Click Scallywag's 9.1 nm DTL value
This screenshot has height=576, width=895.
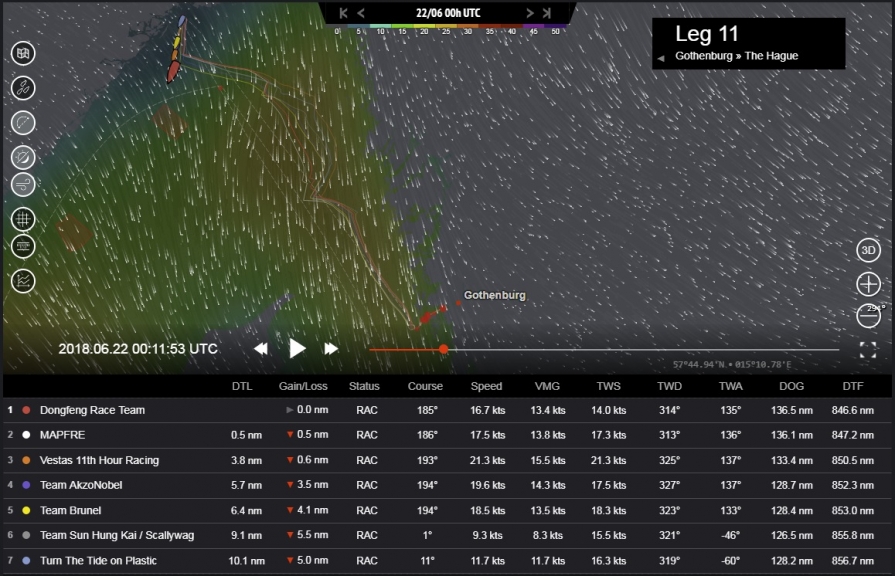coord(247,535)
